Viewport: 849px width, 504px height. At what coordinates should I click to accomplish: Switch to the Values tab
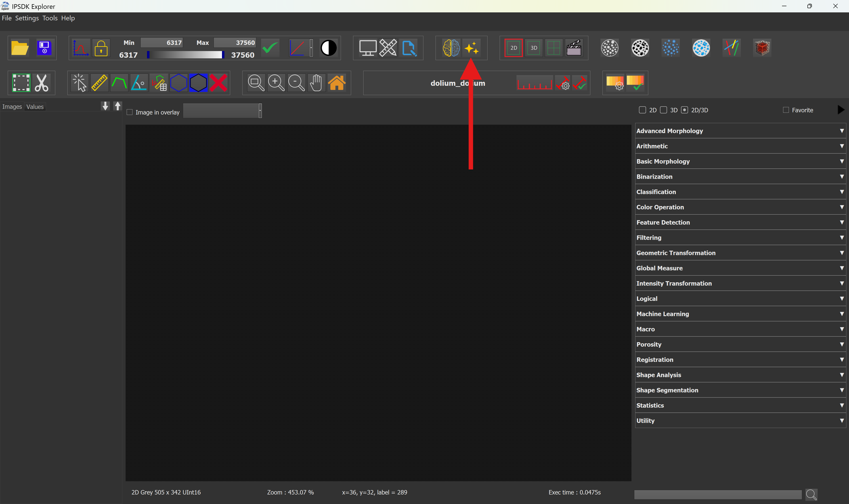35,107
